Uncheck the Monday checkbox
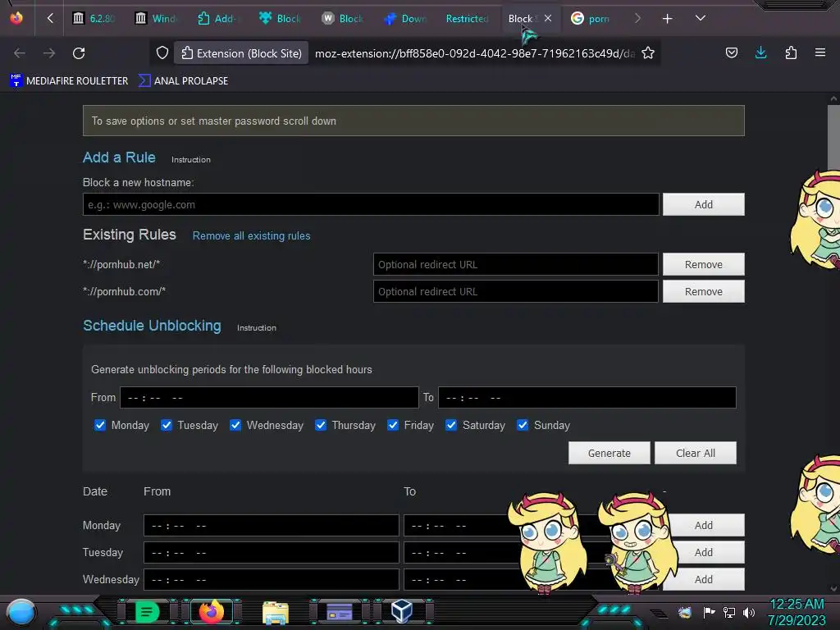The height and width of the screenshot is (630, 840). (99, 426)
